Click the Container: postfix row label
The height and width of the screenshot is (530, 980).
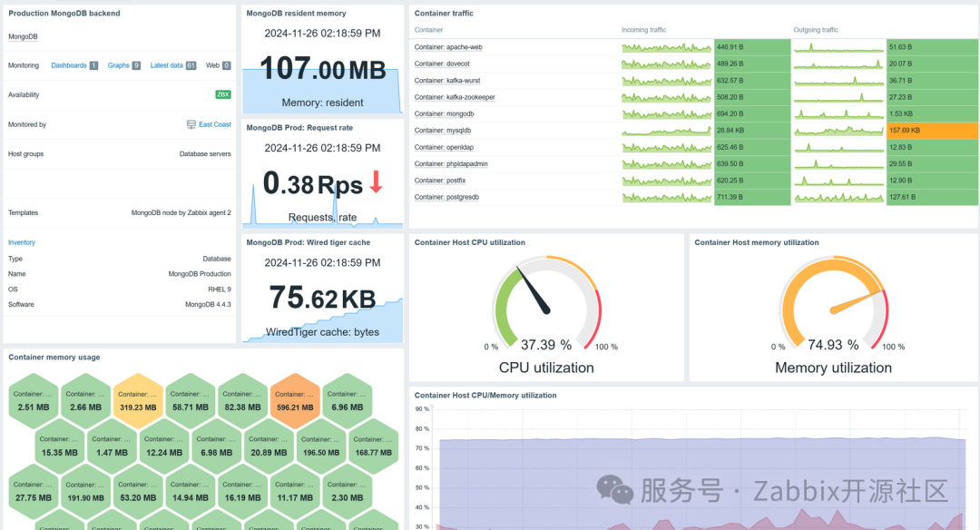point(440,181)
